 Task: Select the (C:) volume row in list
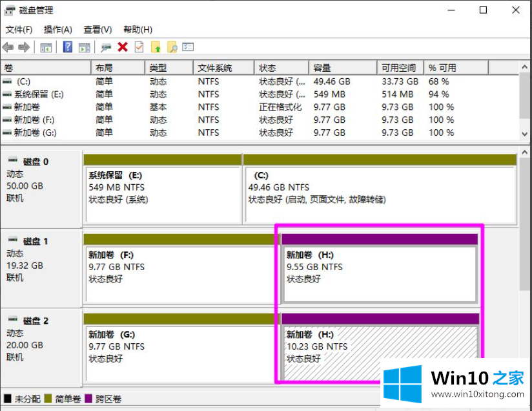point(260,81)
